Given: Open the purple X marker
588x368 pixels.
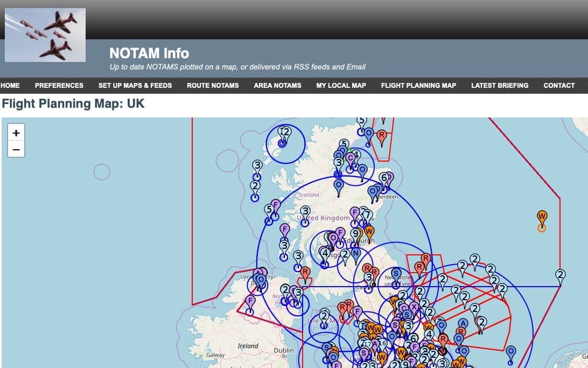Looking at the screenshot, I should point(414,307).
